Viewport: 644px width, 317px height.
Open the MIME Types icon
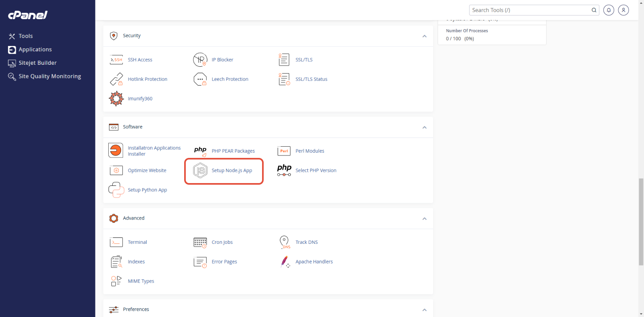click(x=116, y=281)
